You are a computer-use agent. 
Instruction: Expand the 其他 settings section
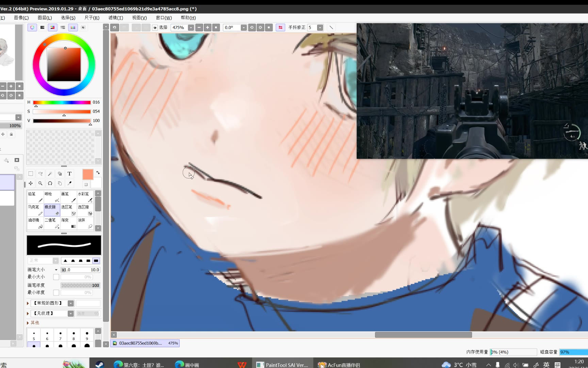point(28,323)
